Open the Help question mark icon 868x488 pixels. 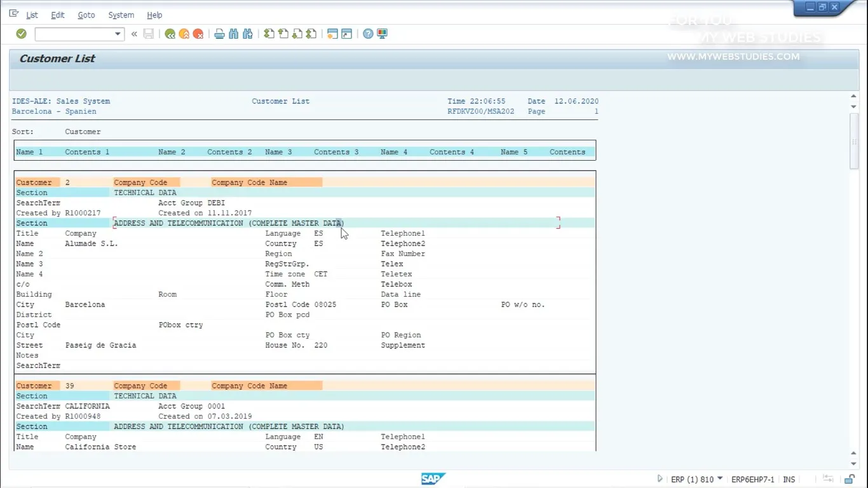point(368,34)
